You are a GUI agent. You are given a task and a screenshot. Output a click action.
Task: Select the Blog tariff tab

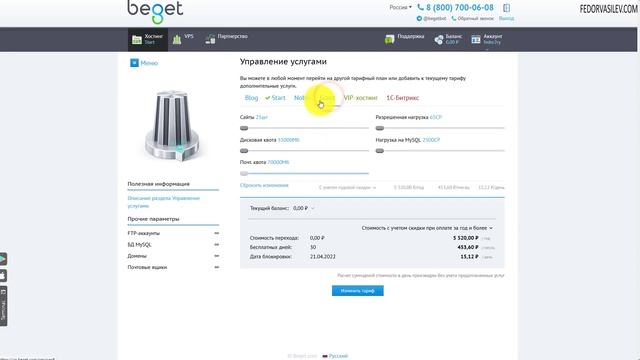click(251, 98)
